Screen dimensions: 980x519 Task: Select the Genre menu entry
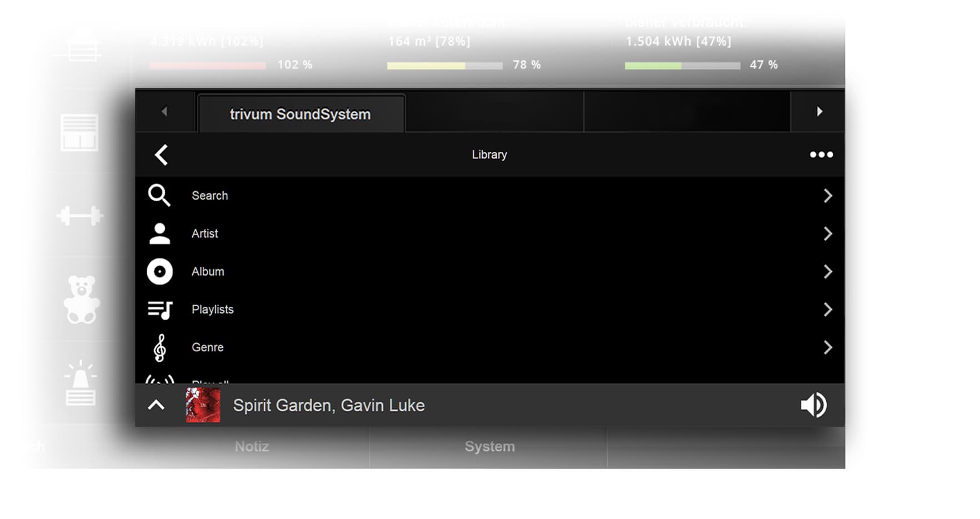tap(490, 347)
